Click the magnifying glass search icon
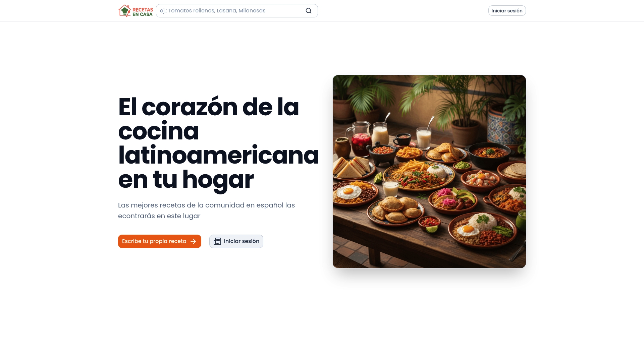This screenshot has width=644, height=362. (309, 11)
